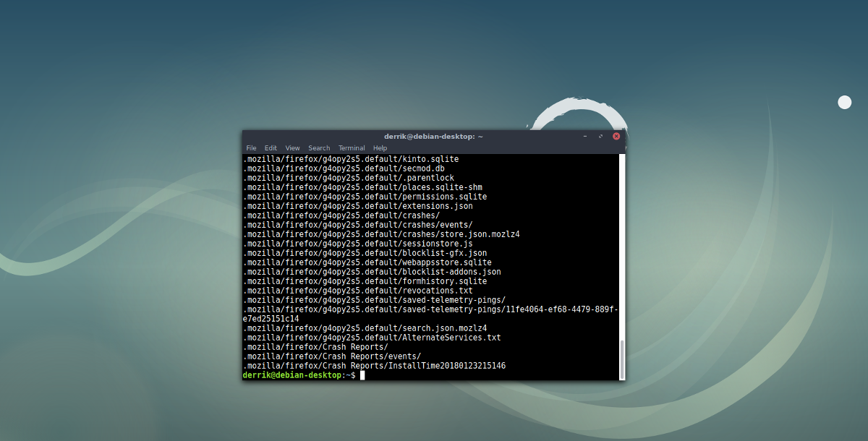
Task: Click the crashes/events/ line
Action: click(358, 225)
